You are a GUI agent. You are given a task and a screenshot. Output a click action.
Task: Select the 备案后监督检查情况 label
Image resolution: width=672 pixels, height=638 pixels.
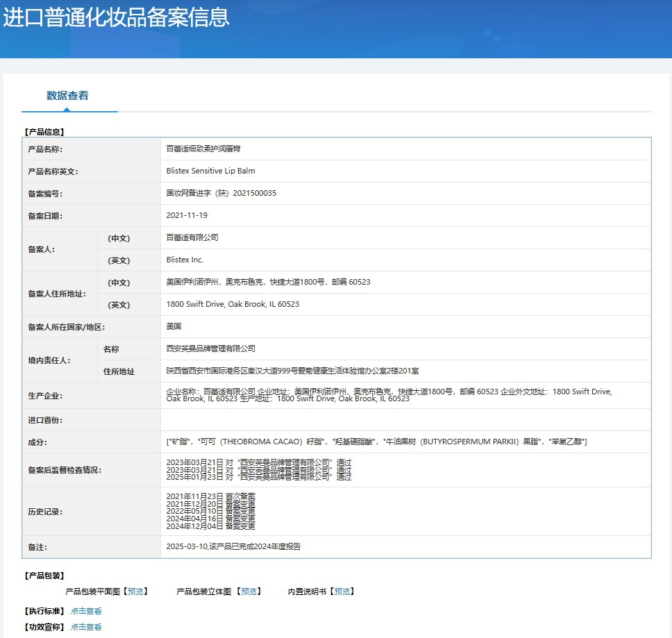(x=65, y=470)
